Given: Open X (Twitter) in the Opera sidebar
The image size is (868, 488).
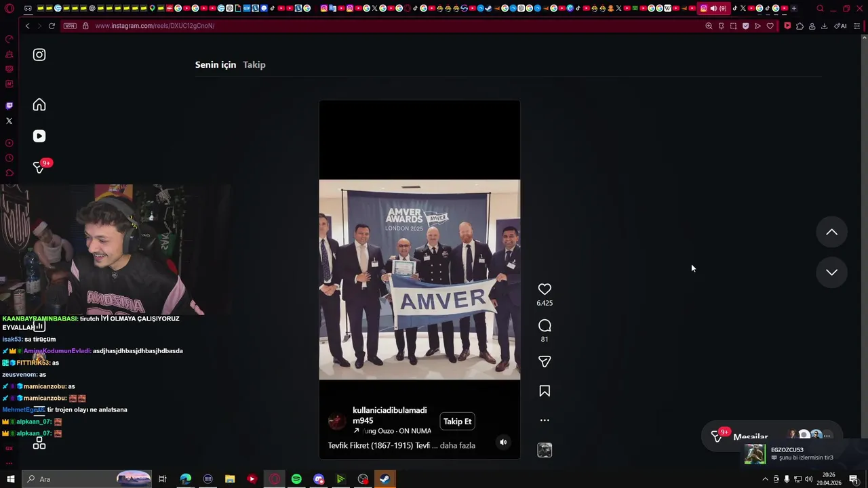Looking at the screenshot, I should [9, 121].
